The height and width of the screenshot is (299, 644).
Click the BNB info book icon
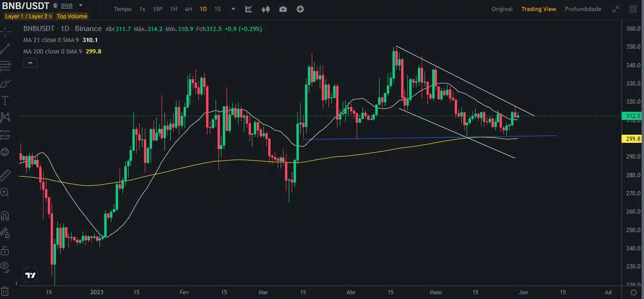click(56, 6)
